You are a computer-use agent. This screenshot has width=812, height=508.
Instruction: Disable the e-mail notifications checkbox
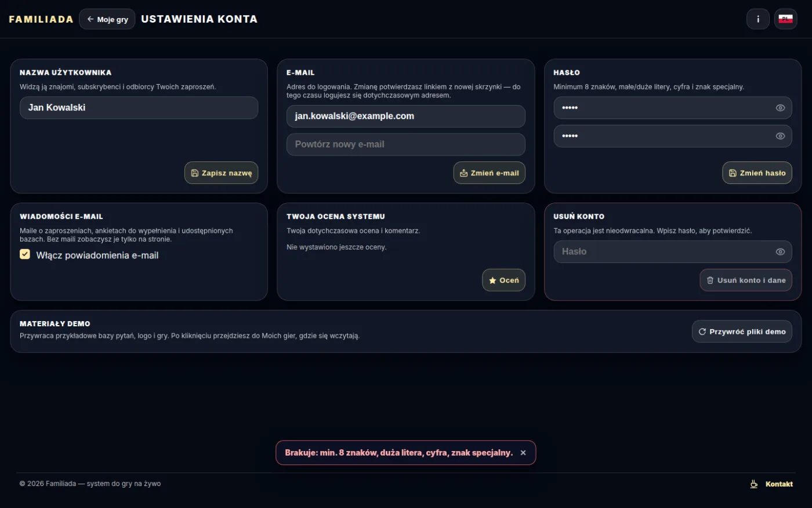pos(25,254)
